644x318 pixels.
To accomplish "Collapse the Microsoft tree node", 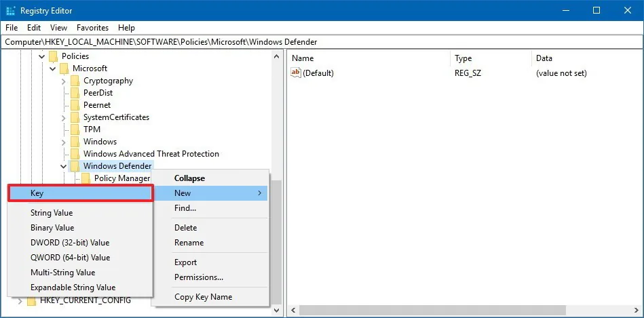I will click(x=52, y=68).
